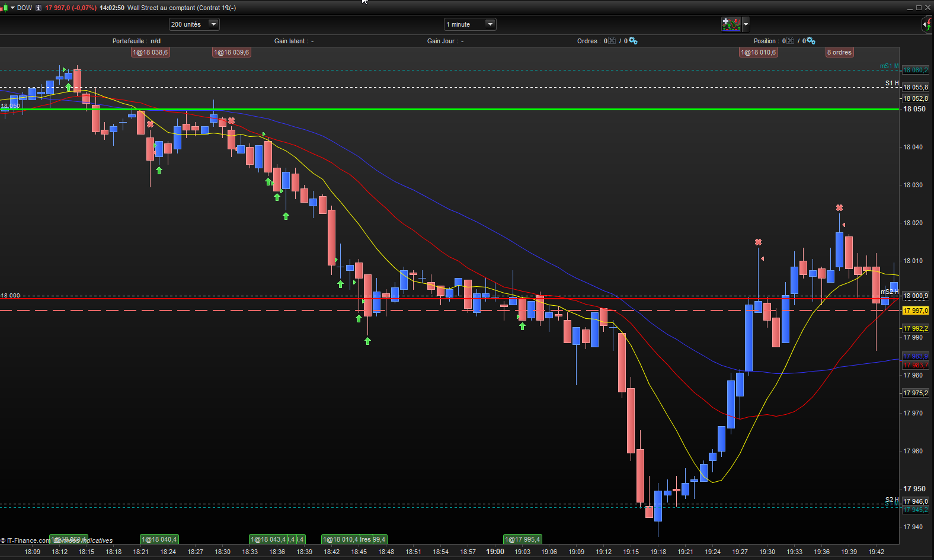Click the red order label 1@18 038,6
This screenshot has height=560, width=934.
coord(151,52)
